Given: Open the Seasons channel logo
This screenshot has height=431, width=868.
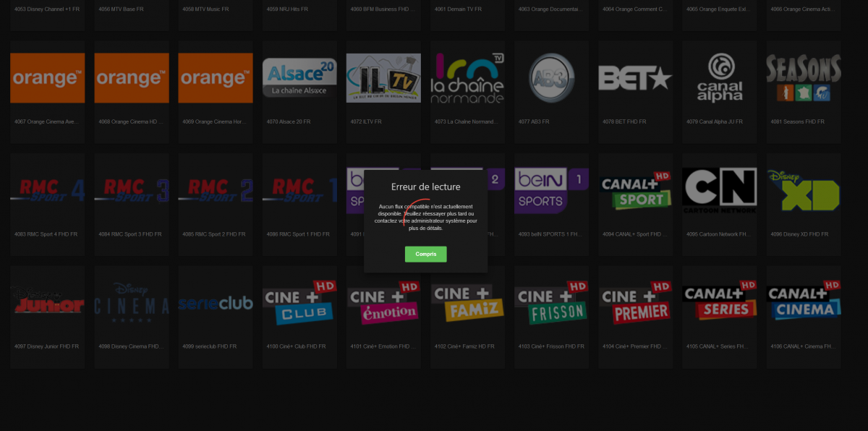Looking at the screenshot, I should tap(804, 77).
